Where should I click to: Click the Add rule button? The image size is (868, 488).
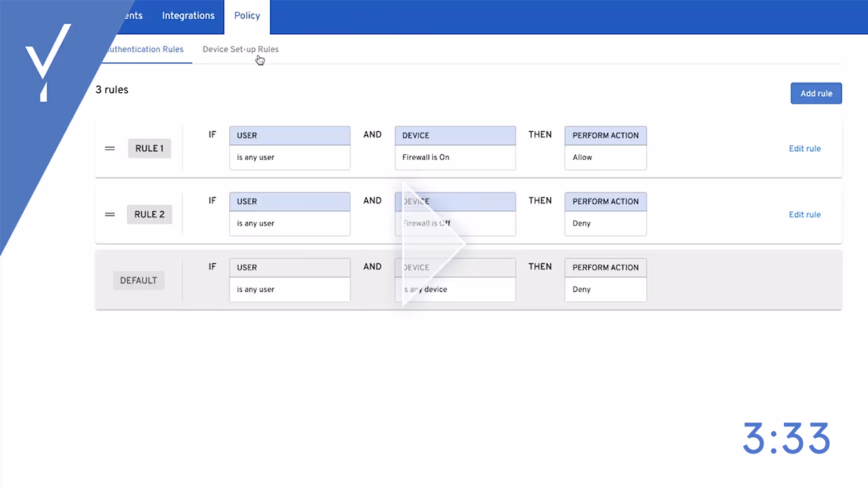point(816,93)
